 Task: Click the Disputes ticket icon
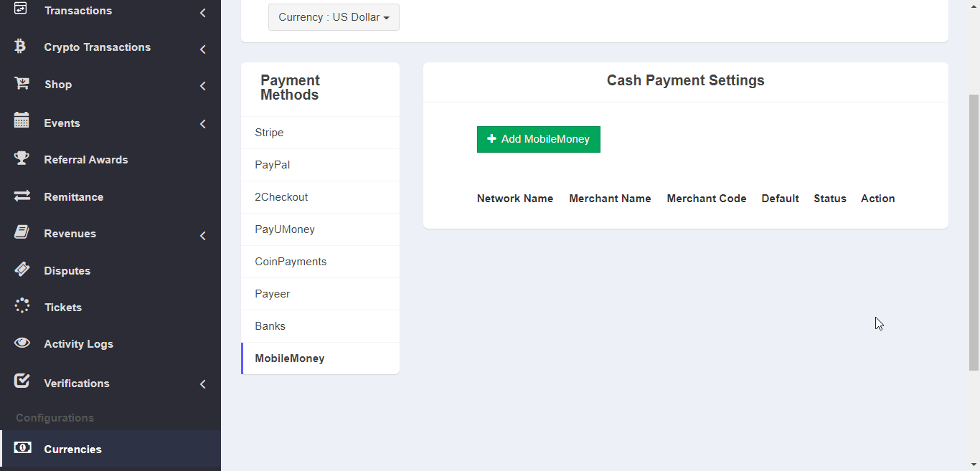[22, 270]
